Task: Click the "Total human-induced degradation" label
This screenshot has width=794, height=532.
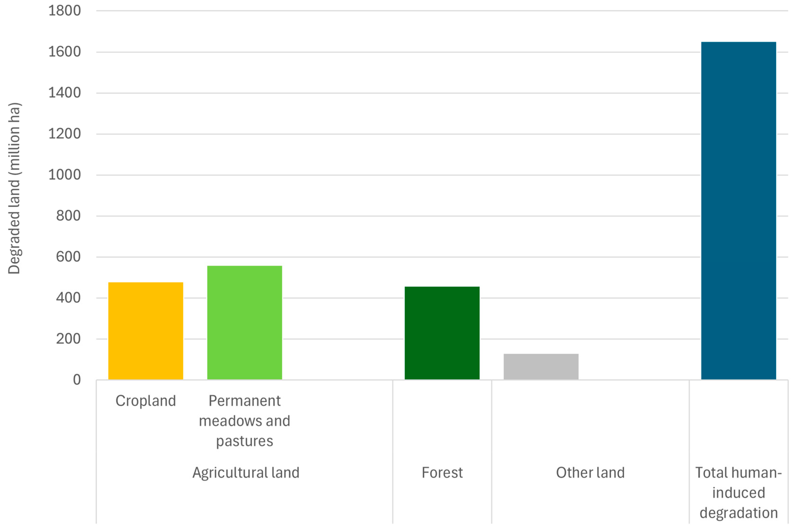Action: point(738,493)
